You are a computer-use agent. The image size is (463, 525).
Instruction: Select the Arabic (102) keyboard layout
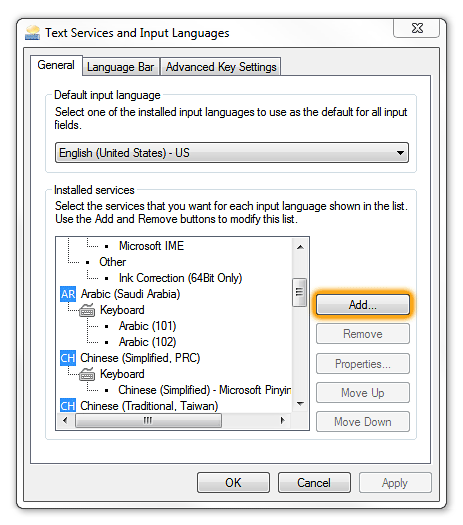[147, 342]
